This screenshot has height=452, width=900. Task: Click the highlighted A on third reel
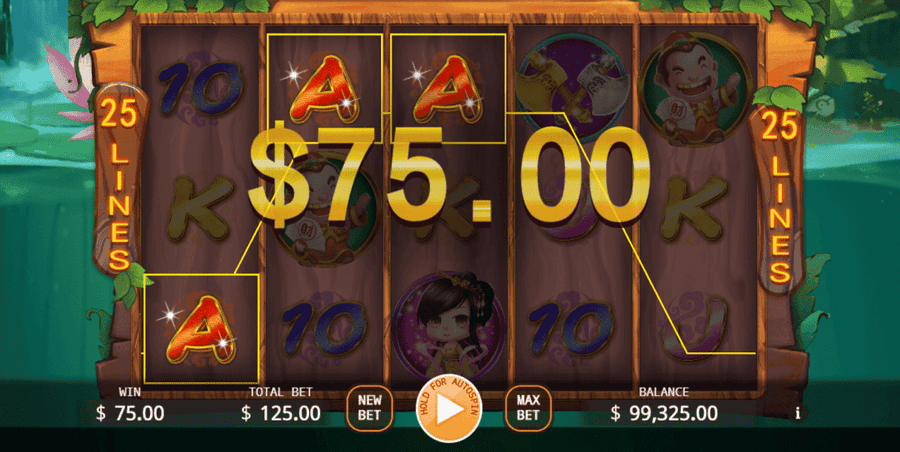(x=448, y=88)
